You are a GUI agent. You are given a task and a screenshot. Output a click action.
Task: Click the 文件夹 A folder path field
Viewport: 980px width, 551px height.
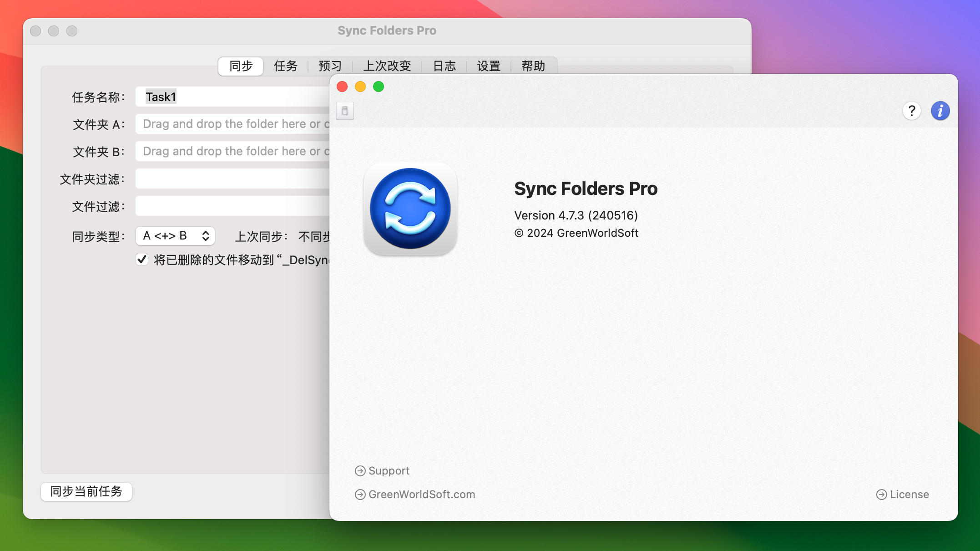click(x=232, y=124)
